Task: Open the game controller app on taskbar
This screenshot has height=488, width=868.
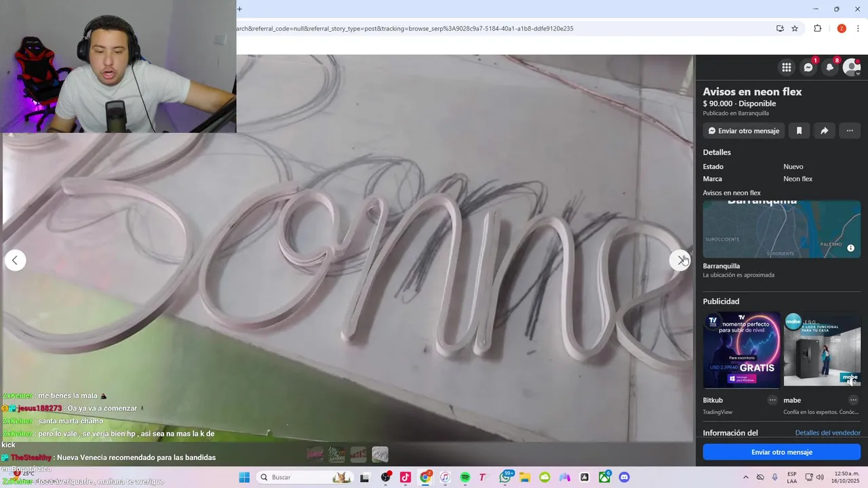Action: pyautogui.click(x=564, y=477)
